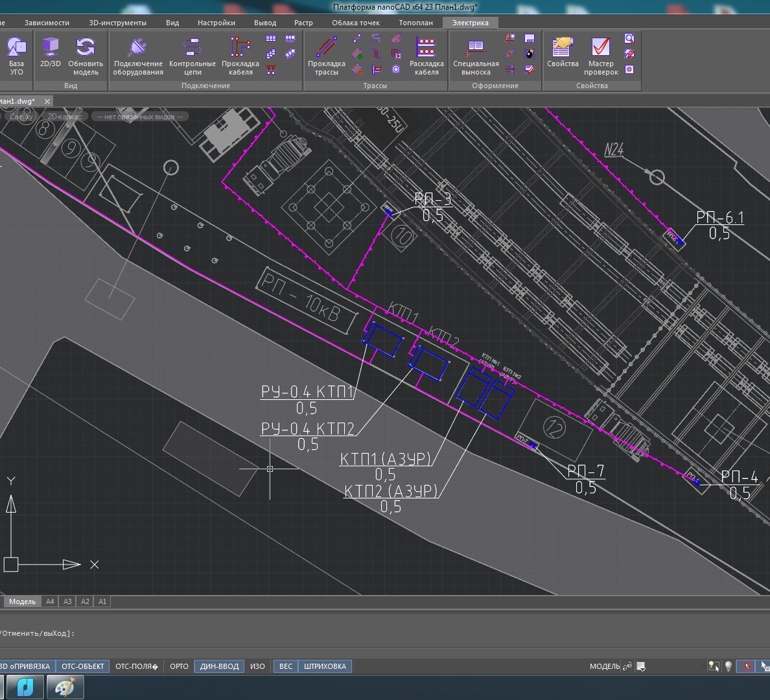Open the 2D-каркас visual style dropdown
This screenshot has width=770, height=700.
(x=65, y=117)
